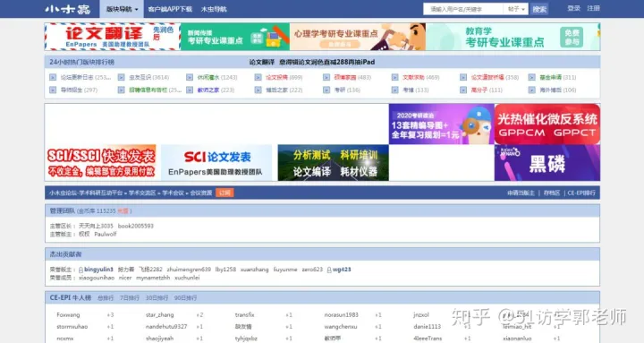Image resolution: width=644 pixels, height=343 pixels.
Task: Open bingyulin3 honorary moderator profile
Action: point(98,270)
